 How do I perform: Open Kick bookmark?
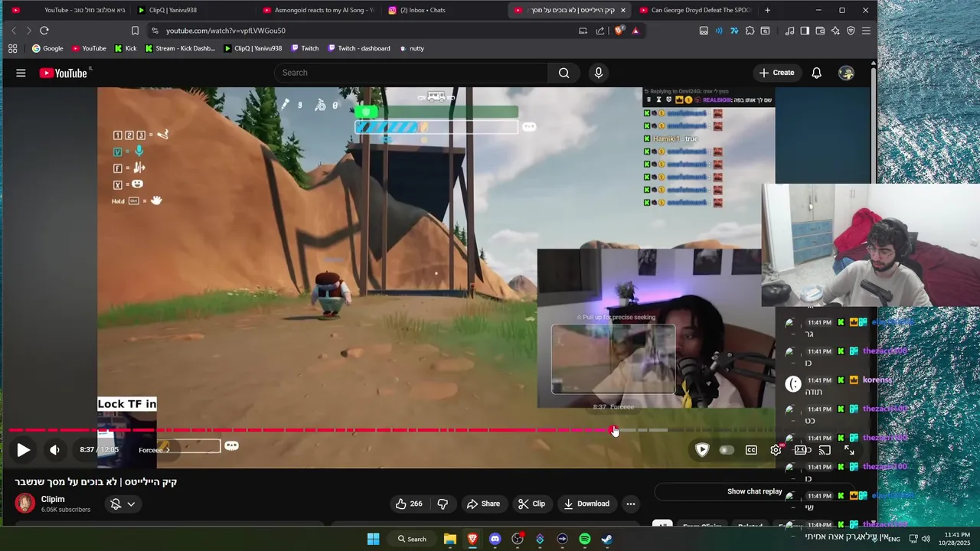[126, 48]
